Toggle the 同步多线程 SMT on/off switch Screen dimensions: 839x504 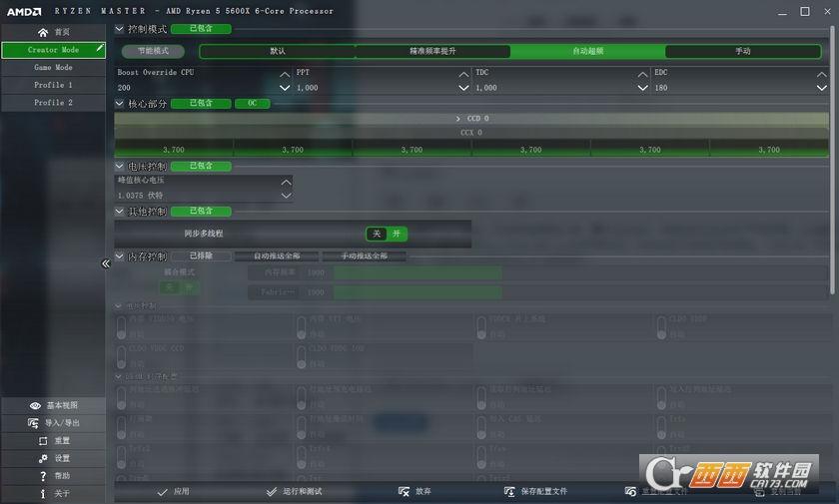tap(387, 234)
